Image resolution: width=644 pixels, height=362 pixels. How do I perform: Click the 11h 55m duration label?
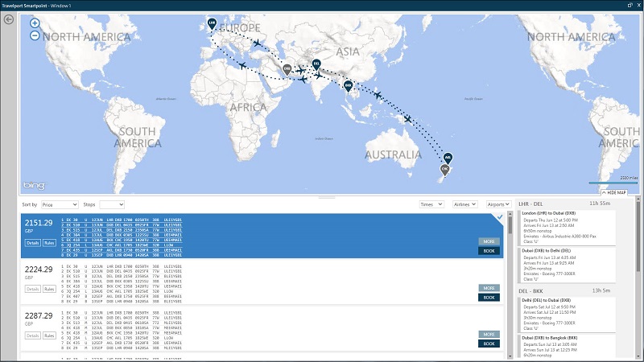click(x=600, y=204)
